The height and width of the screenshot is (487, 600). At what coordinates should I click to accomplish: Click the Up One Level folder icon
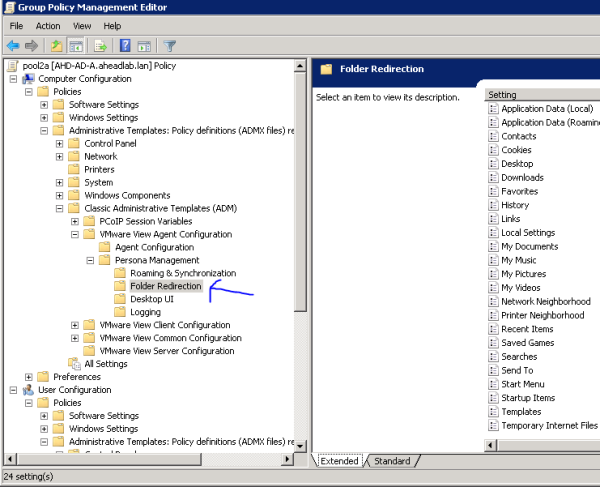(56, 45)
